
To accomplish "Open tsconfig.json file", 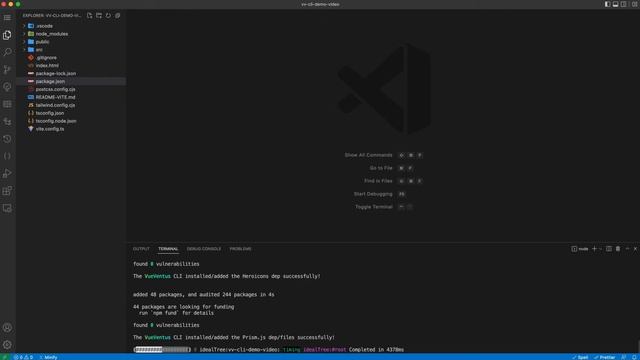I will 71,113.
